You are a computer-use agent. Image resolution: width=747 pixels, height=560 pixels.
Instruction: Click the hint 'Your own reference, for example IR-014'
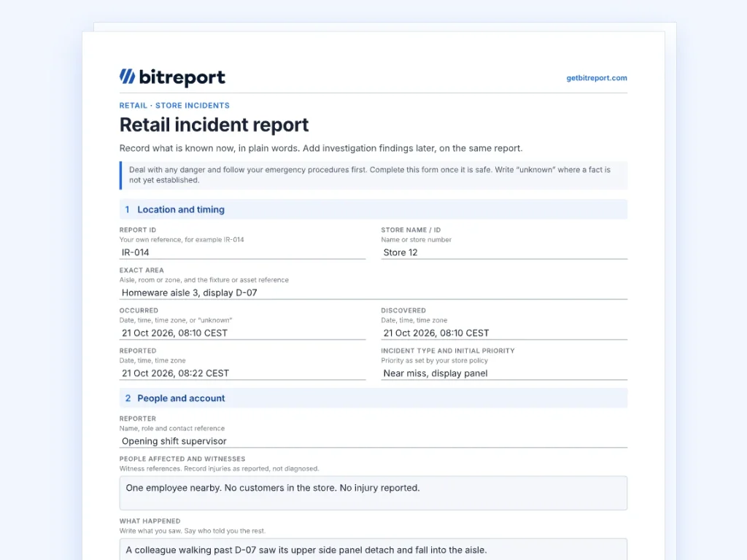[182, 239]
